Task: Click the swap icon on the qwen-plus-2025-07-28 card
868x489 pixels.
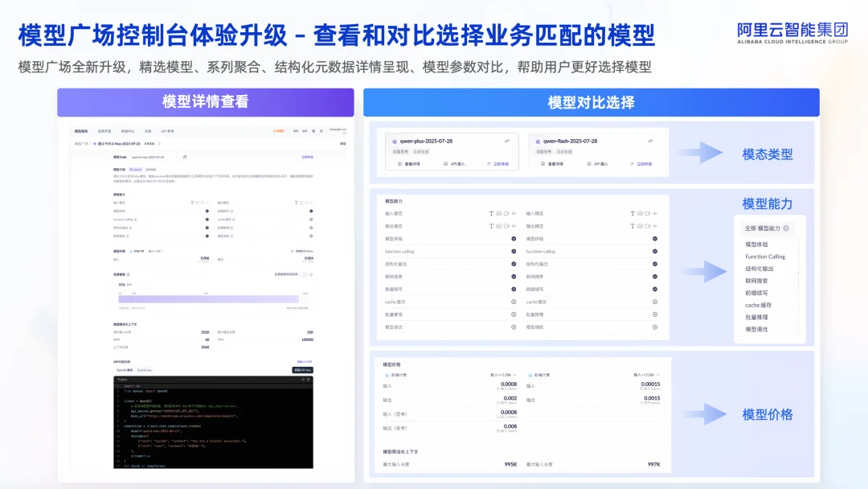Action: (x=506, y=141)
